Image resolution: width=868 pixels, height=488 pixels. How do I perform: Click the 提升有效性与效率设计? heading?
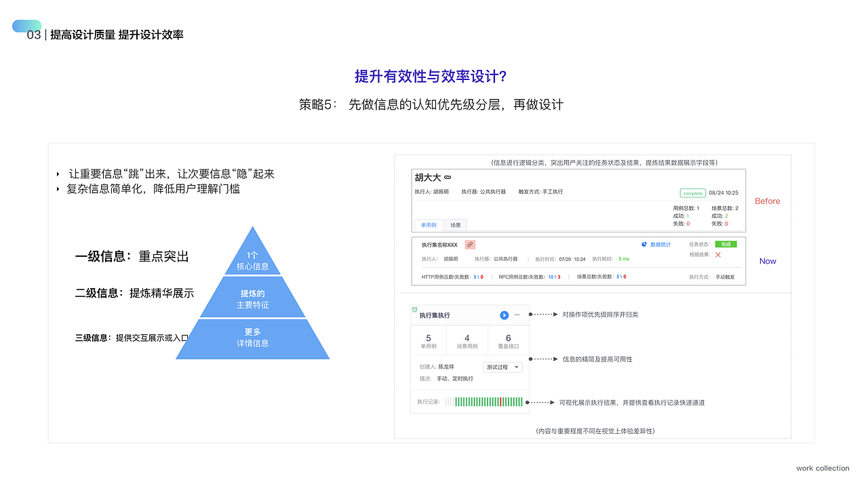(x=431, y=76)
